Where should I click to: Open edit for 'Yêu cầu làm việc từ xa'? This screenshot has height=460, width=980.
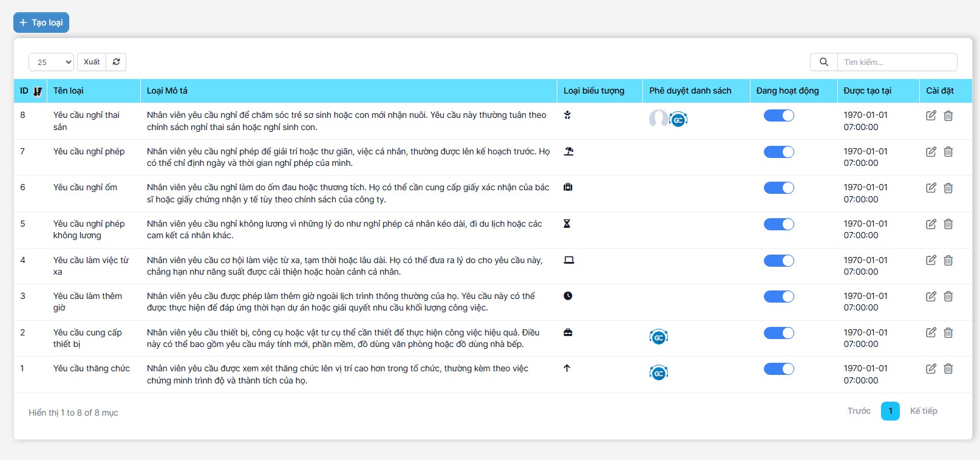[931, 260]
